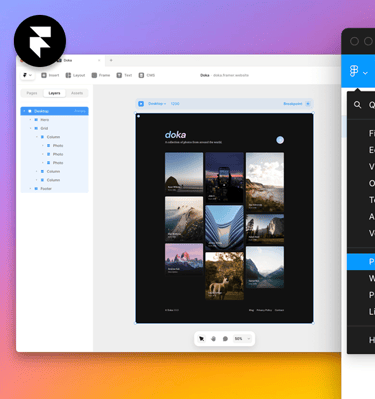
Task: Choose the Frame tool in Framer toolbar
Action: (101, 75)
